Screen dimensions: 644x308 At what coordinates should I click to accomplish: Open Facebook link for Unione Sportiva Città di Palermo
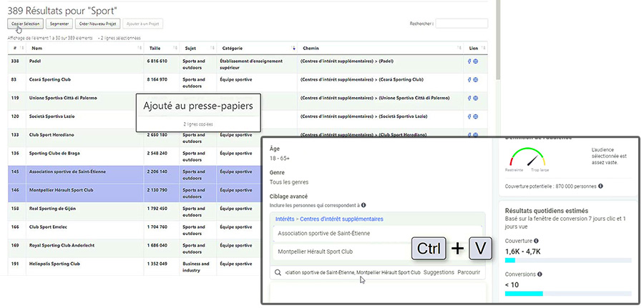click(x=469, y=98)
